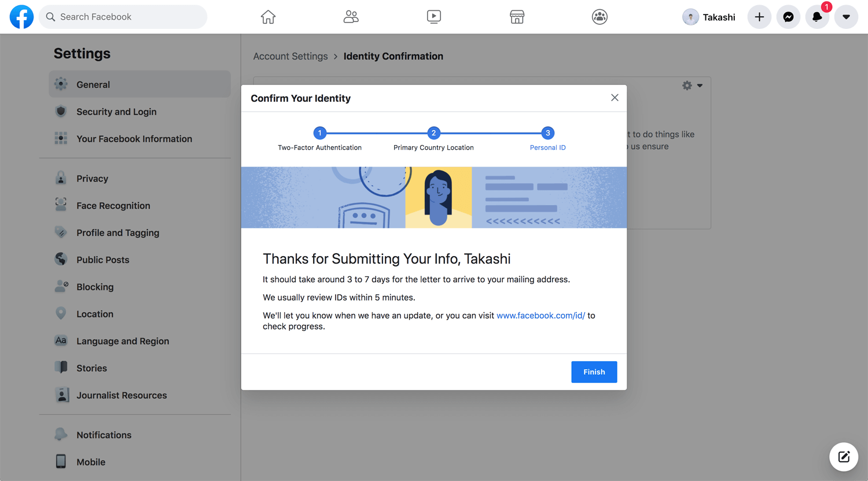Click the Account Settings breadcrumb
The width and height of the screenshot is (868, 481).
290,56
